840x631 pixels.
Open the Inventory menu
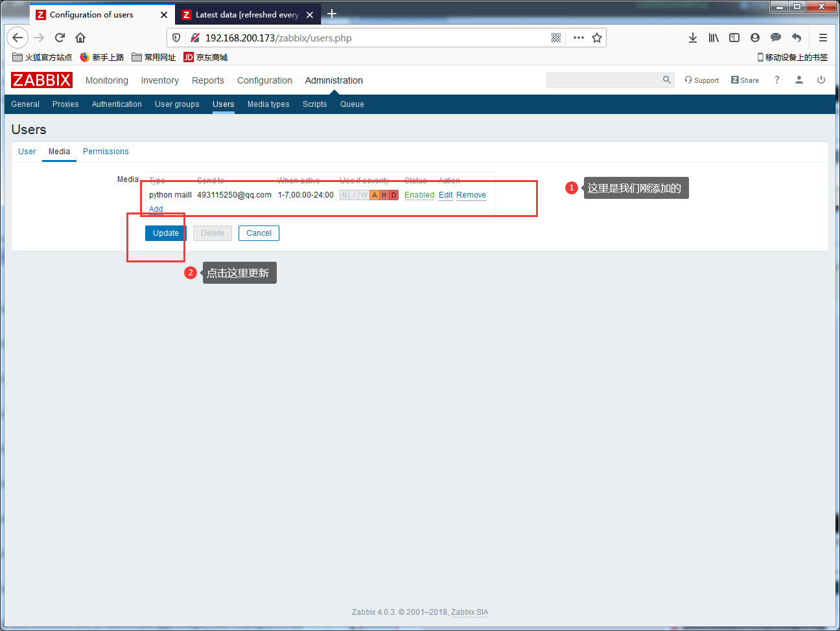160,80
